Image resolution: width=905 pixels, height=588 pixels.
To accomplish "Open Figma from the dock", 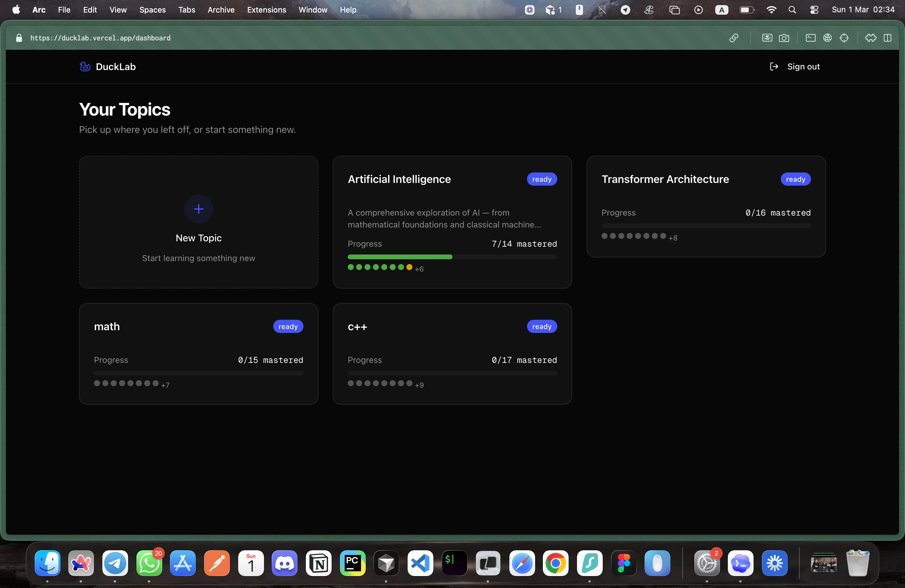I will pyautogui.click(x=623, y=563).
